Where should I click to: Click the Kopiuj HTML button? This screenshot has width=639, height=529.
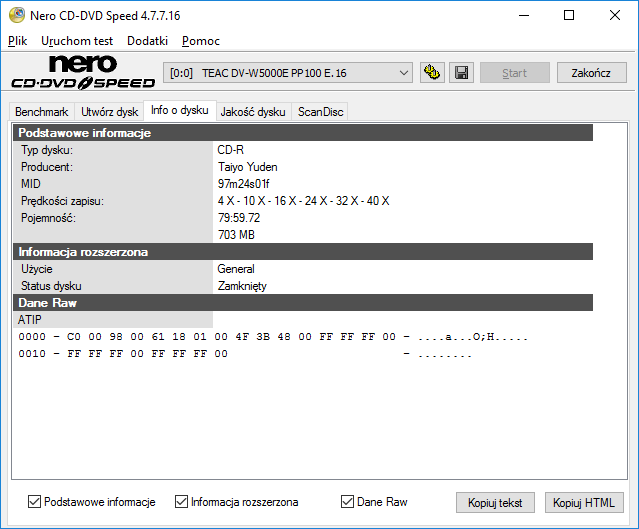[x=584, y=503]
